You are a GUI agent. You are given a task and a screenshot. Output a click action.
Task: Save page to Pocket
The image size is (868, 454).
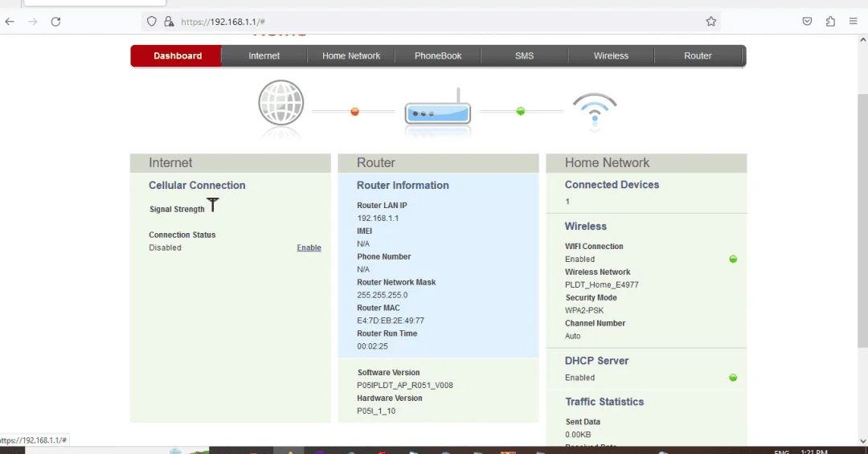point(807,22)
